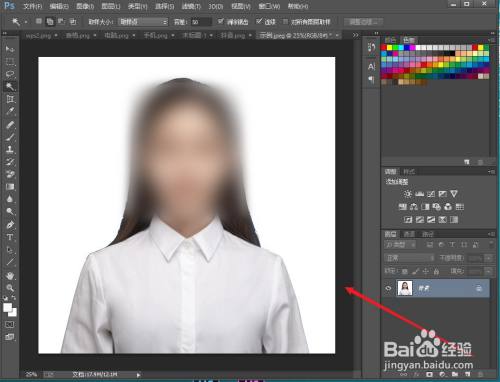This screenshot has height=382, width=500.
Task: Select the Zoom tool
Action: click(10, 288)
